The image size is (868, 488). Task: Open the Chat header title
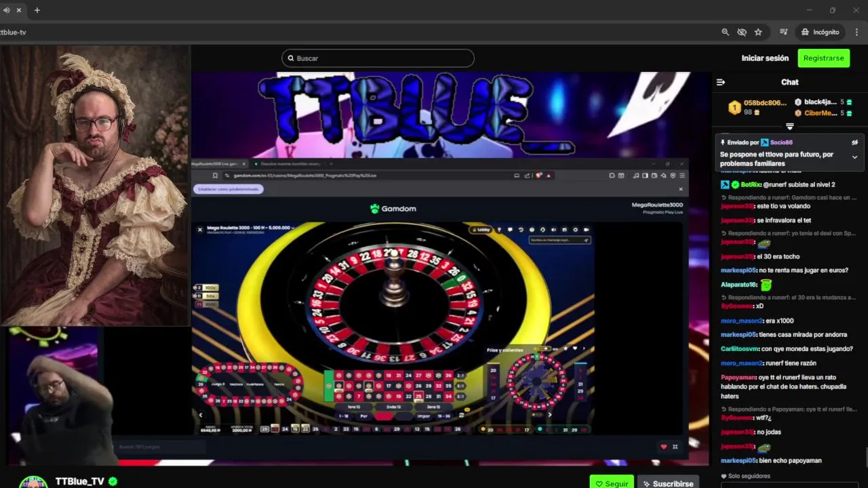(x=790, y=82)
